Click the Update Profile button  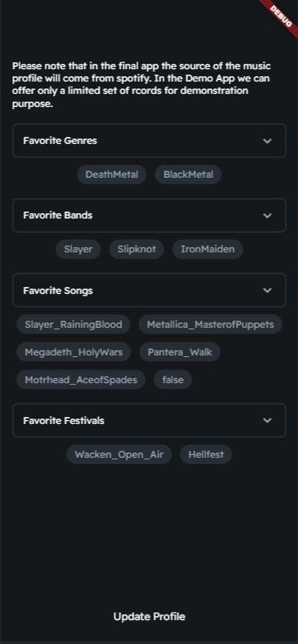point(149,616)
